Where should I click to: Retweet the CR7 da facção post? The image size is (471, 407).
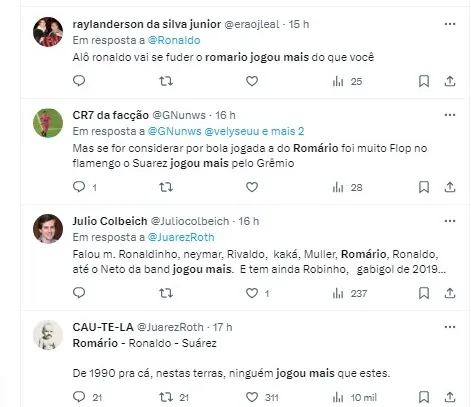166,187
